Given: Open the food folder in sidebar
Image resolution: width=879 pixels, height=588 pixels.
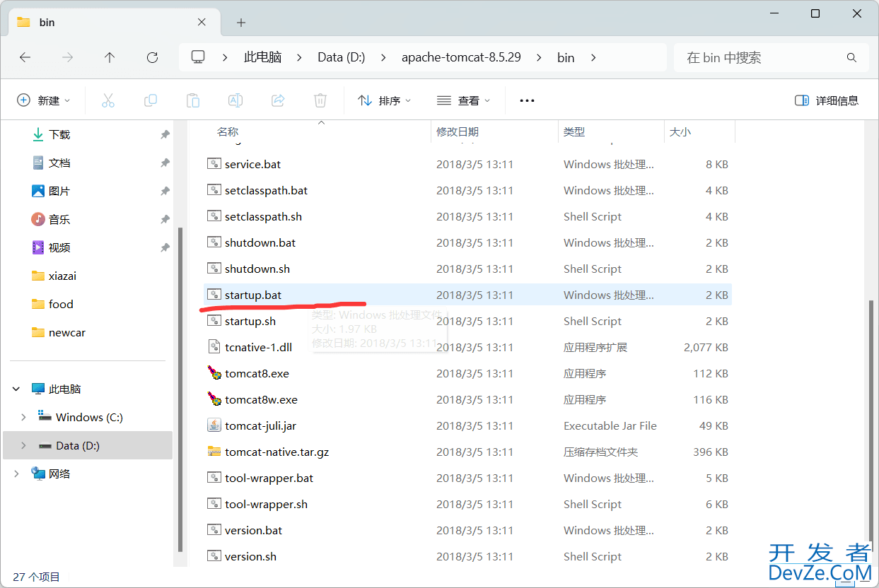Looking at the screenshot, I should pos(53,304).
